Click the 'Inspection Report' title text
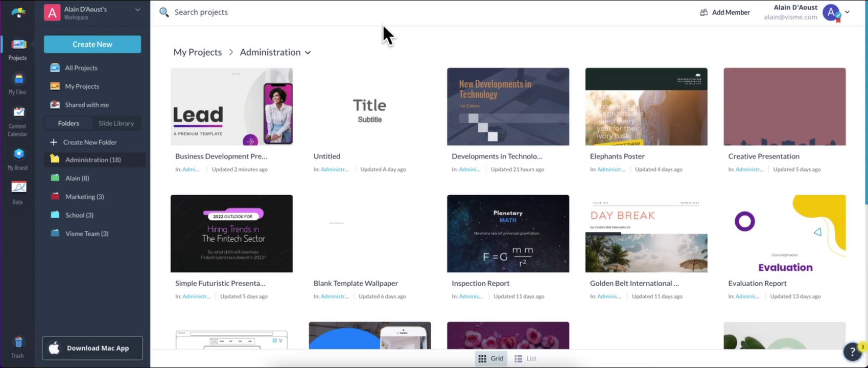 [480, 283]
